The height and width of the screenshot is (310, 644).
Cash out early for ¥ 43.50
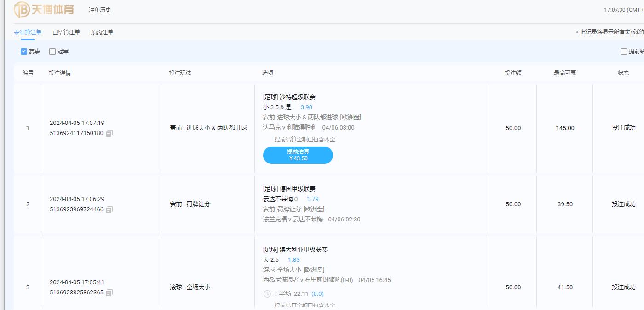click(x=298, y=155)
